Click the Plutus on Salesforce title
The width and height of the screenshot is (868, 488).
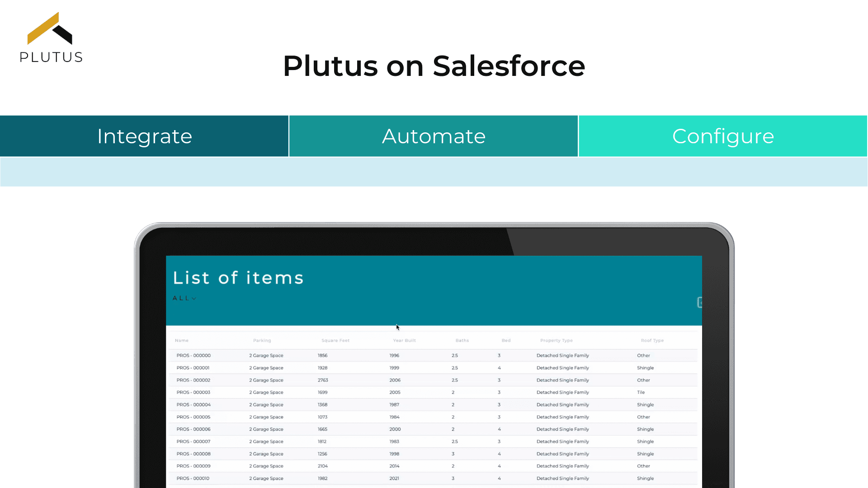(x=434, y=66)
